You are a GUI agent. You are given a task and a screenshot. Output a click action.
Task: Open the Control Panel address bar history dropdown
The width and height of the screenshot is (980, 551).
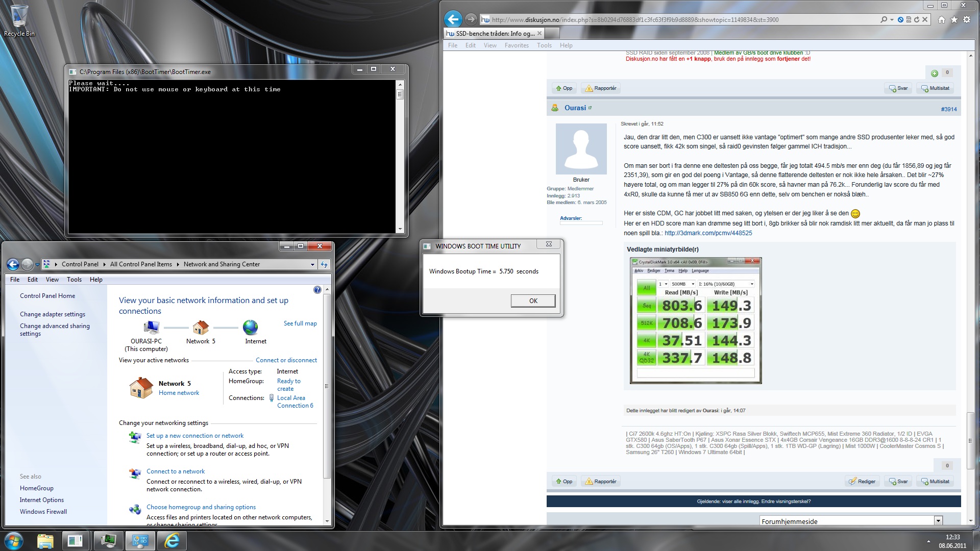(x=312, y=264)
